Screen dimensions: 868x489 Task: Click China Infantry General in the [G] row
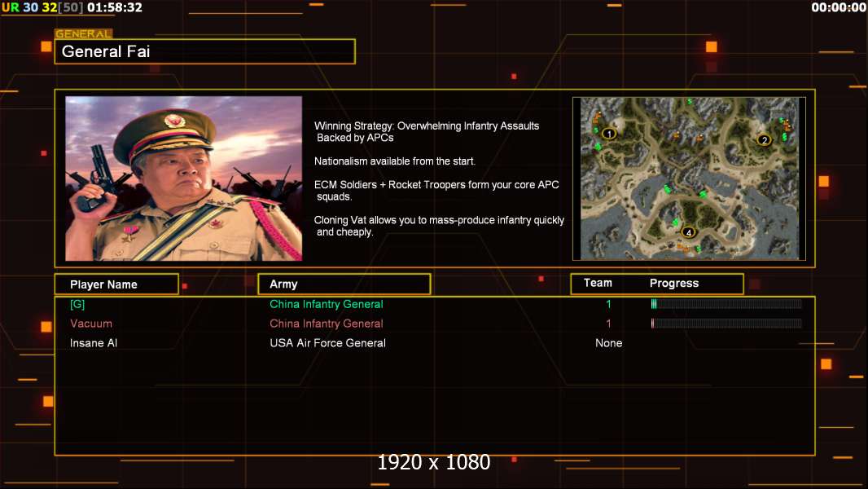pyautogui.click(x=327, y=304)
